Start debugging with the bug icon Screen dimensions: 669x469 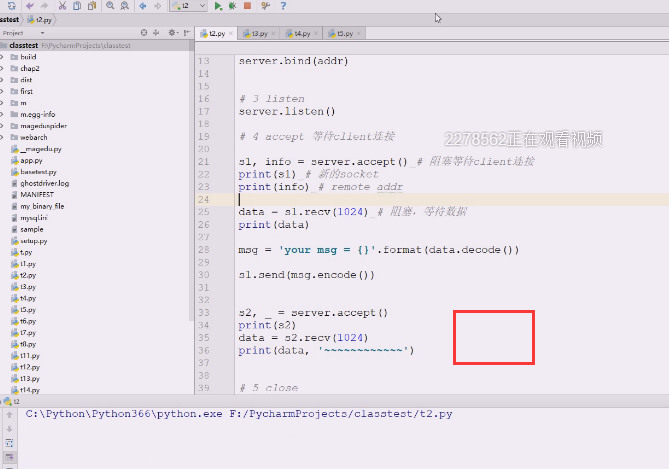point(233,6)
